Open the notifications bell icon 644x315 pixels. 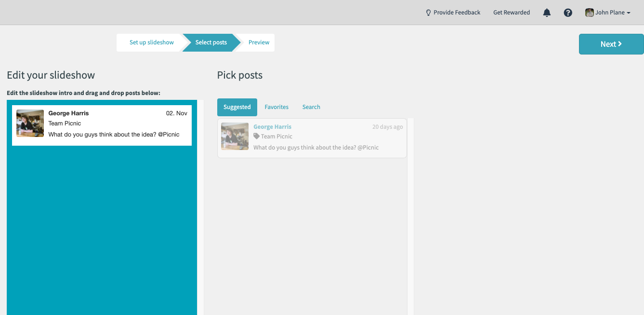[547, 13]
